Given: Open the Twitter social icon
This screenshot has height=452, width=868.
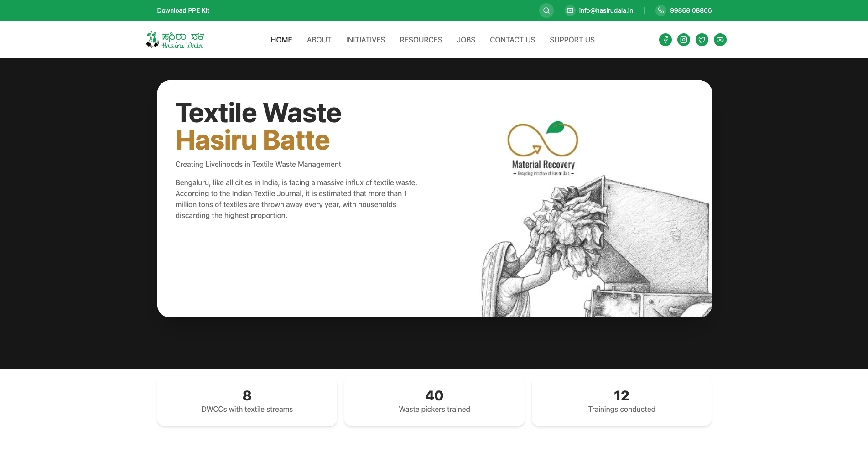Looking at the screenshot, I should click(702, 40).
